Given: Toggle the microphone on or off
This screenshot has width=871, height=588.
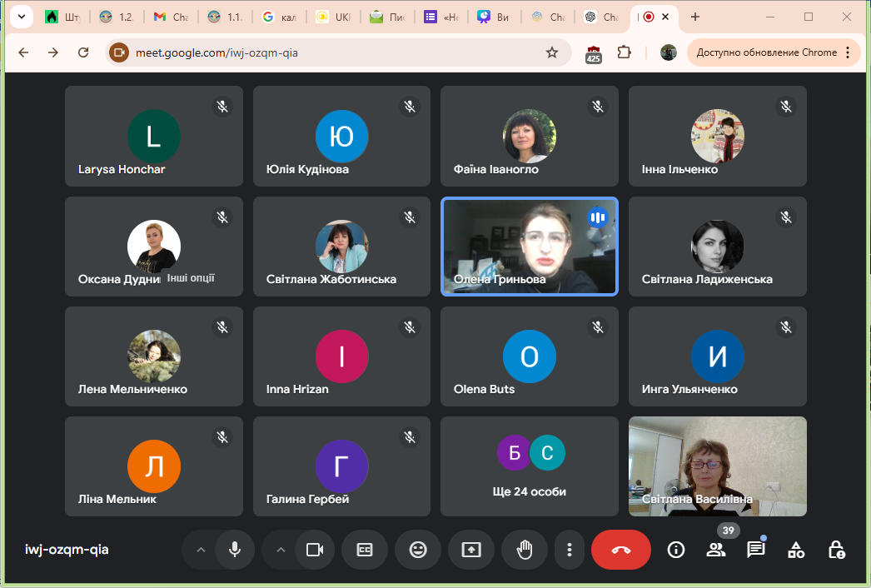Looking at the screenshot, I should click(x=235, y=550).
